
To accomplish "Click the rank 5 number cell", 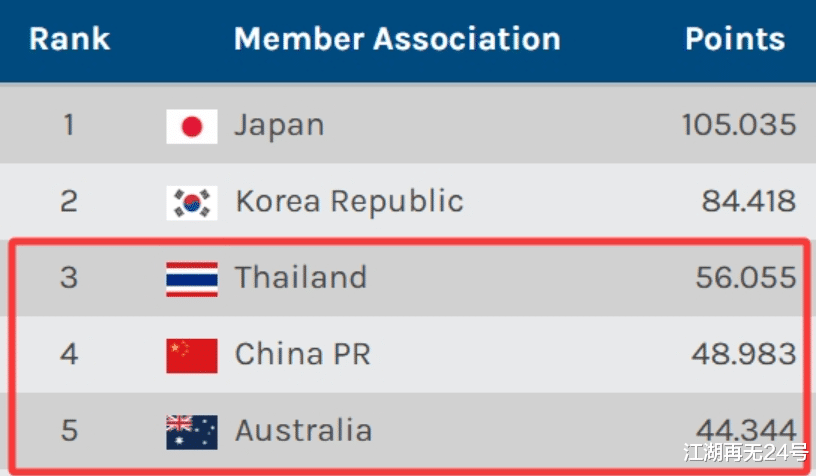I will (x=68, y=431).
